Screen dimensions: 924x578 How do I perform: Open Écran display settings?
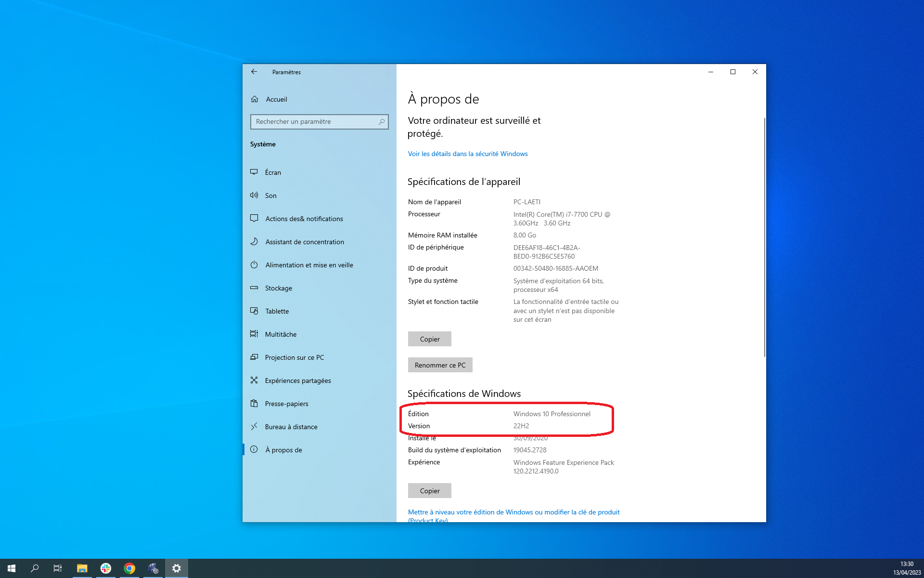tap(273, 172)
